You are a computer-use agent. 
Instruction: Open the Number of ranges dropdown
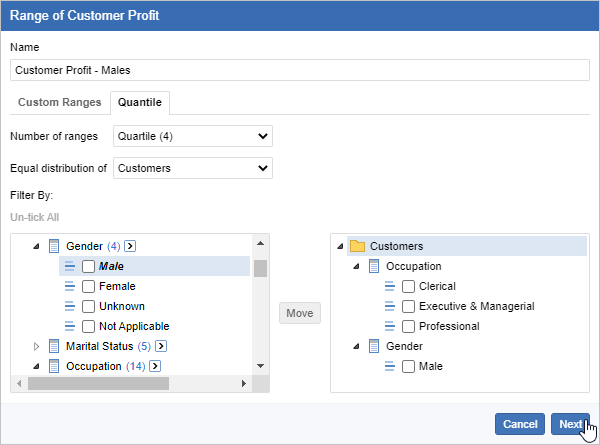click(193, 136)
